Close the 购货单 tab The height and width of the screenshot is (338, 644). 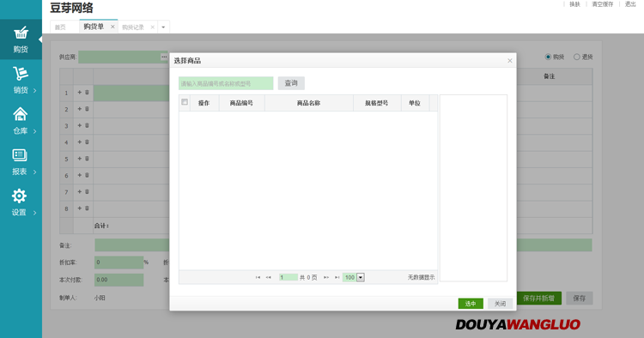(x=112, y=27)
